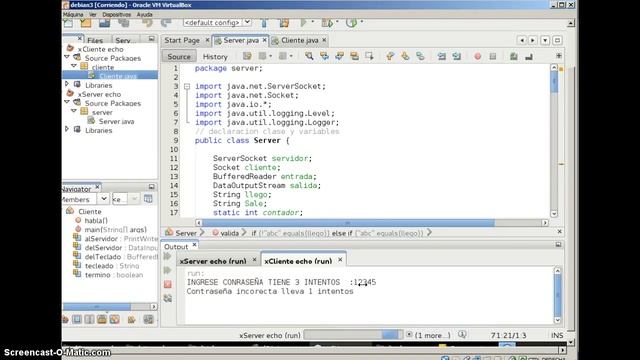This screenshot has height=360, width=640.
Task: Click the editor vertical scrollbar down arrow
Action: [554, 213]
